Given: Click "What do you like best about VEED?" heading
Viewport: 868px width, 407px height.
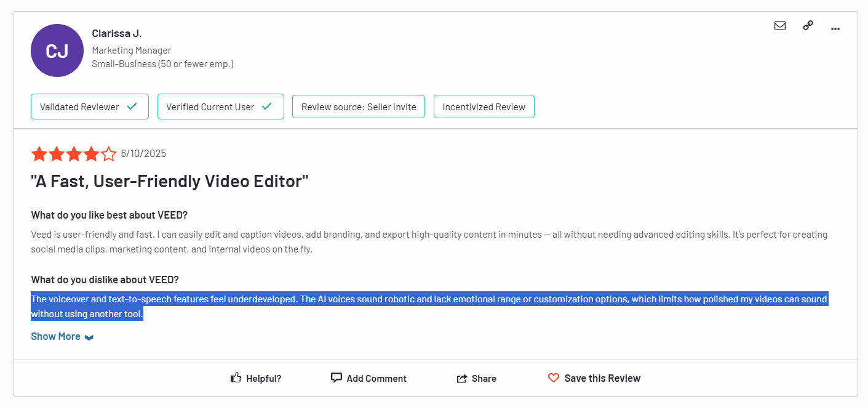Looking at the screenshot, I should coord(109,215).
